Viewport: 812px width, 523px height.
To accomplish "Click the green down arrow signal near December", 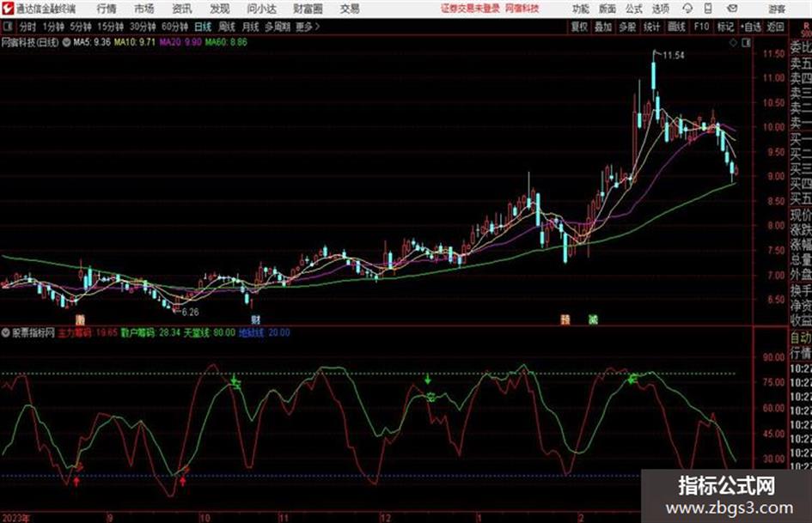I will [x=428, y=379].
